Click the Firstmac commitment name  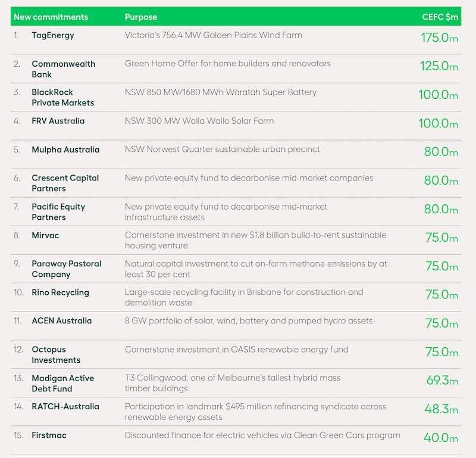[x=49, y=435]
